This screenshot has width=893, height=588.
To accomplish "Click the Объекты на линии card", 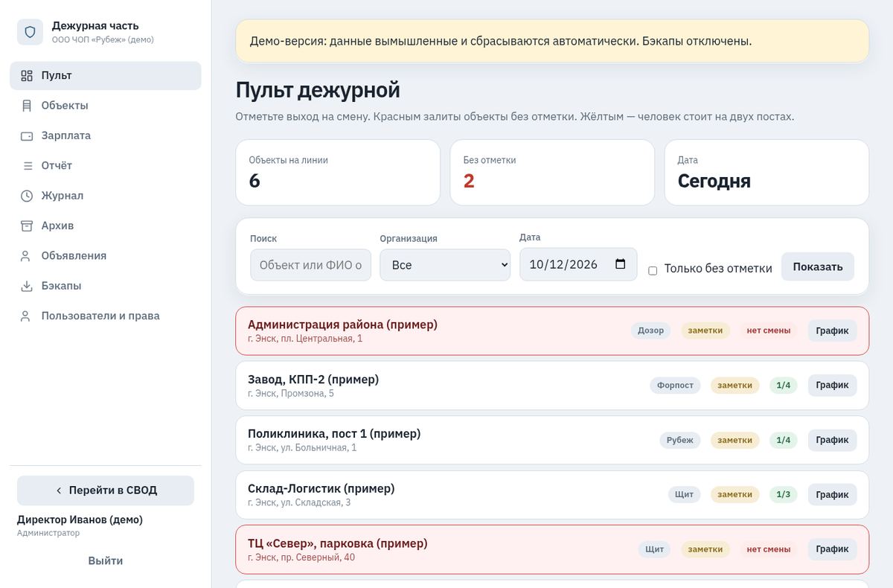I will (338, 173).
